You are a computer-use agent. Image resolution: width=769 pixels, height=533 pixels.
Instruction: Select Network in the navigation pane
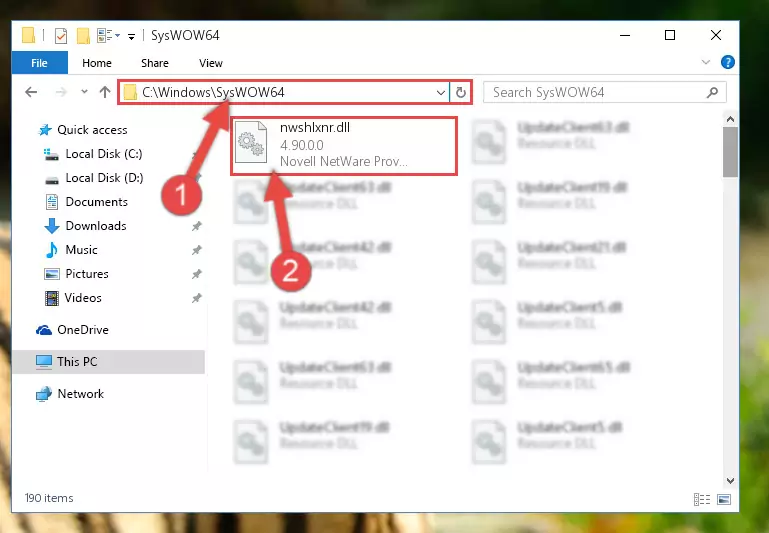[80, 394]
